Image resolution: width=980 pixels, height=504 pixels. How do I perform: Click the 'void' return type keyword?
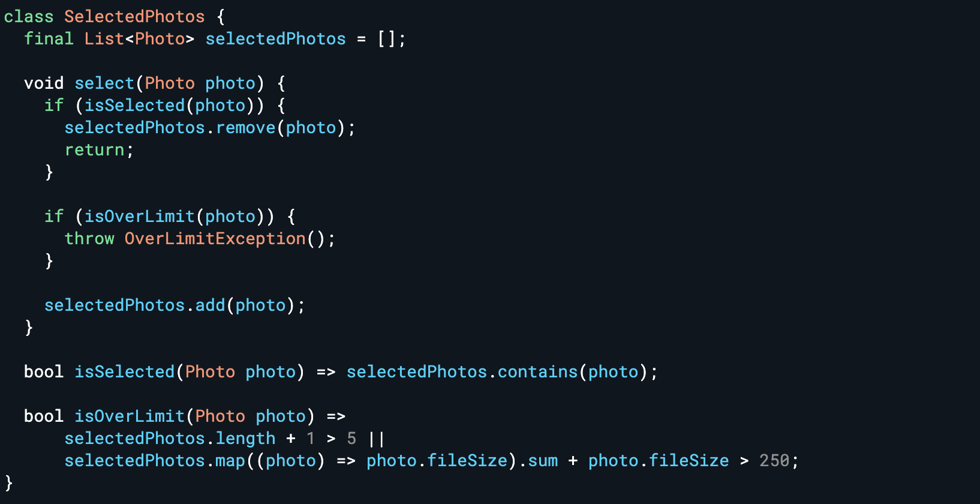tap(44, 83)
